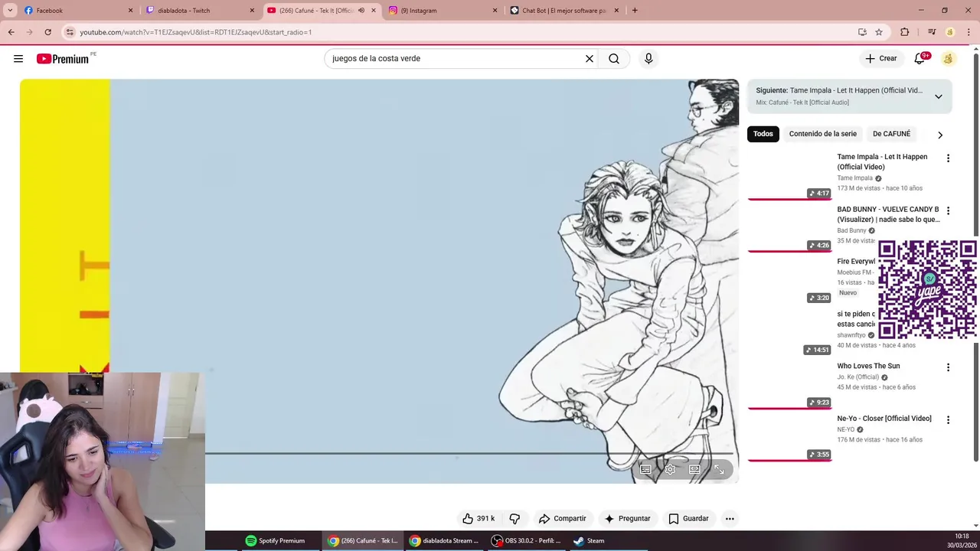Open diabladota Stream Chrome taskbar window
The width and height of the screenshot is (980, 551).
[x=444, y=541]
